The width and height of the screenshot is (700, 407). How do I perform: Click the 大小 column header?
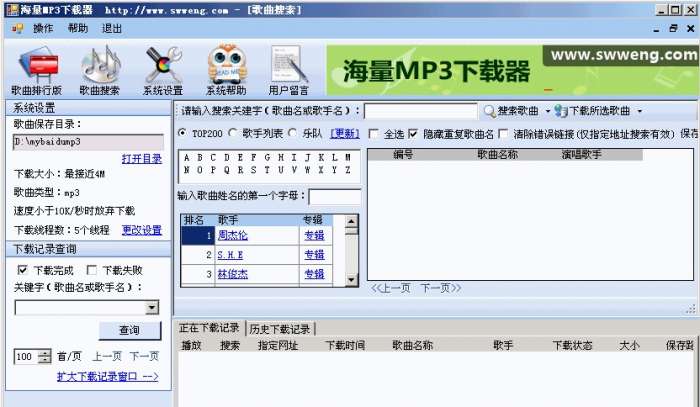629,345
